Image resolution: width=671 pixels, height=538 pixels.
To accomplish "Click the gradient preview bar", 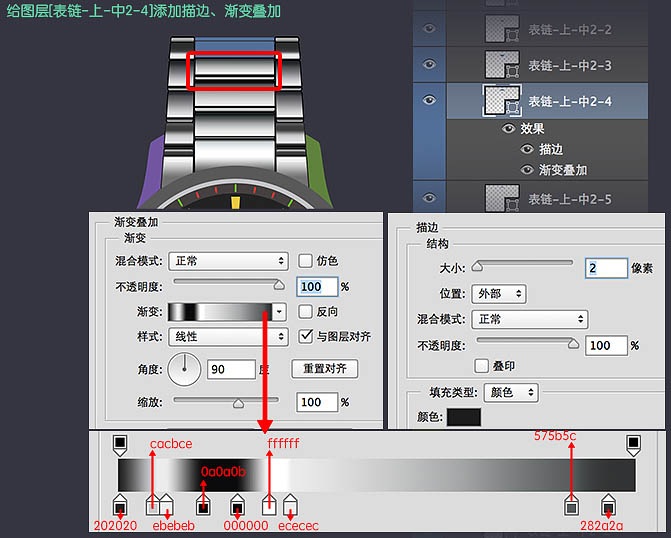I will click(x=220, y=312).
